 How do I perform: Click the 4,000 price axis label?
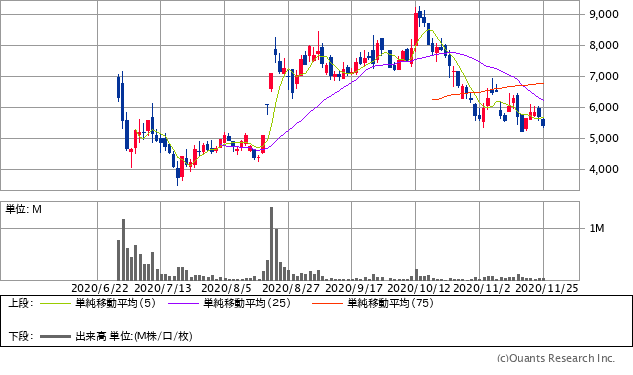[604, 170]
